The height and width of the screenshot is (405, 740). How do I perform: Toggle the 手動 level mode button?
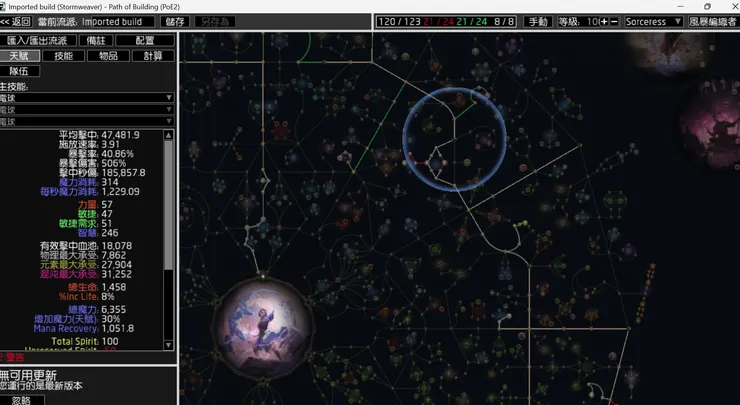[538, 22]
